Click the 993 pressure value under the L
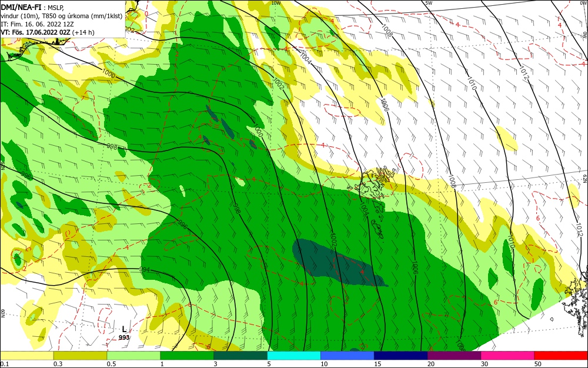 124,337
